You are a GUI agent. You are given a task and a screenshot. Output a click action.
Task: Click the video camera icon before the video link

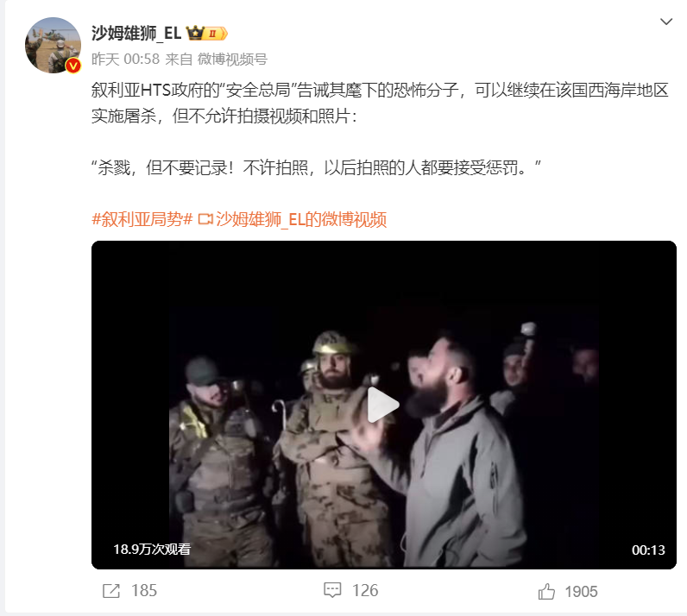click(x=205, y=219)
